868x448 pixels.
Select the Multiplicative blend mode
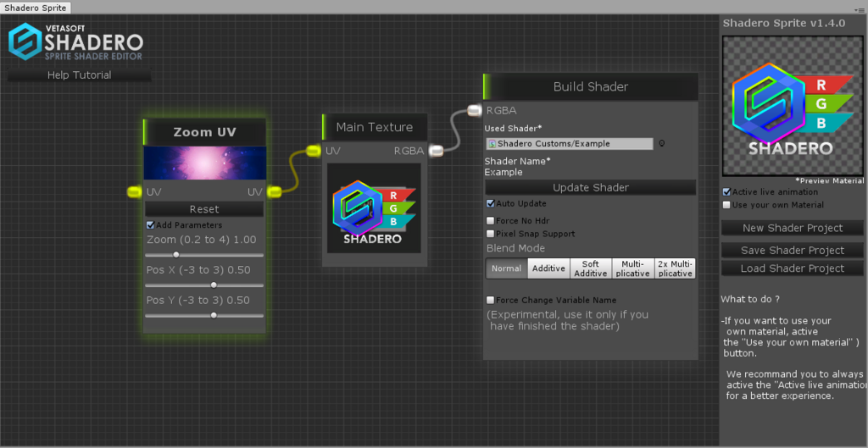632,268
